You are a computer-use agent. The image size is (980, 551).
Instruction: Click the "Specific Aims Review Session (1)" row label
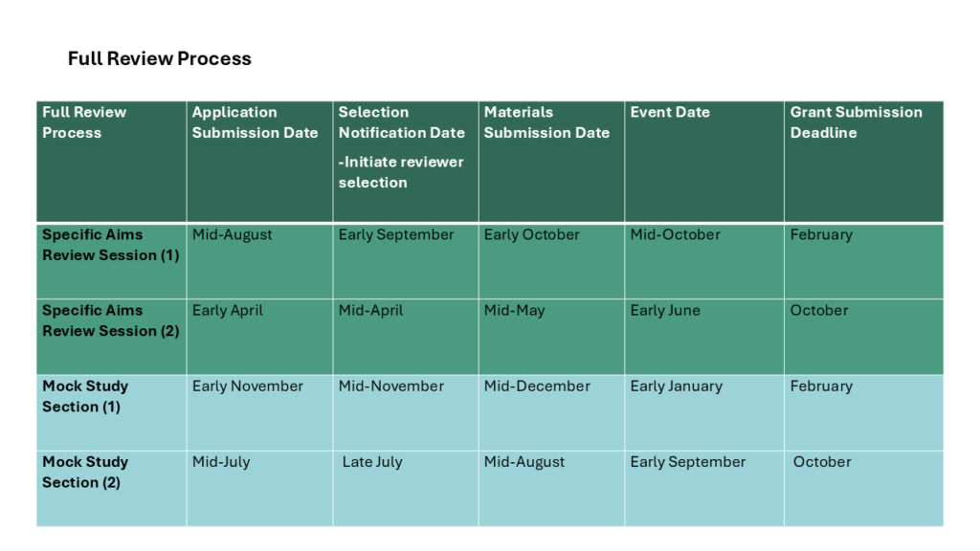point(110,245)
